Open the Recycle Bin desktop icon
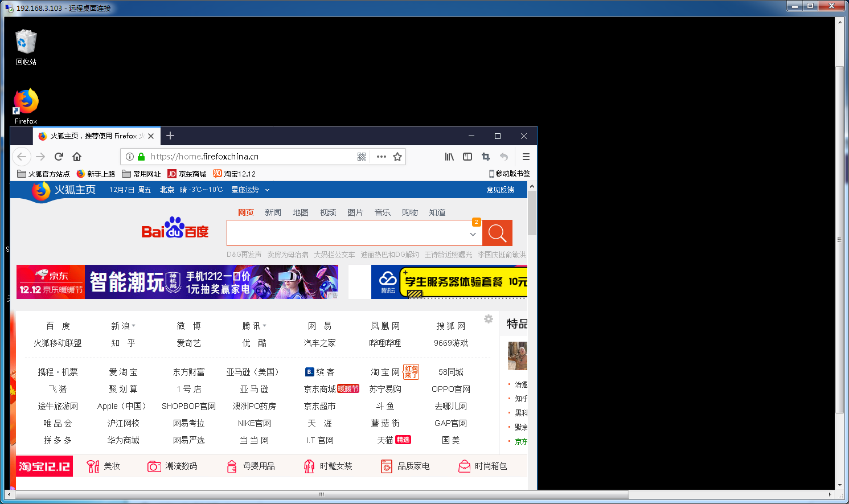Viewport: 849px width, 504px height. coord(26,47)
